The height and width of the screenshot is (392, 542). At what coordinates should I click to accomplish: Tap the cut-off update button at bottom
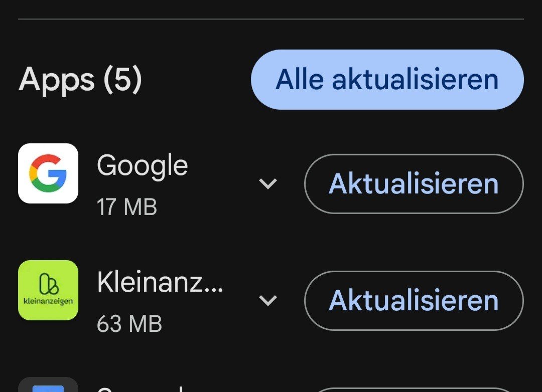coord(414,389)
